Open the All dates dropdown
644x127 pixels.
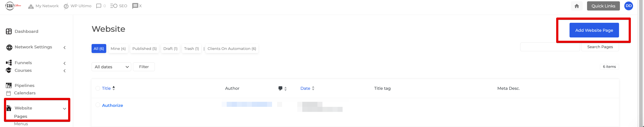tap(111, 67)
